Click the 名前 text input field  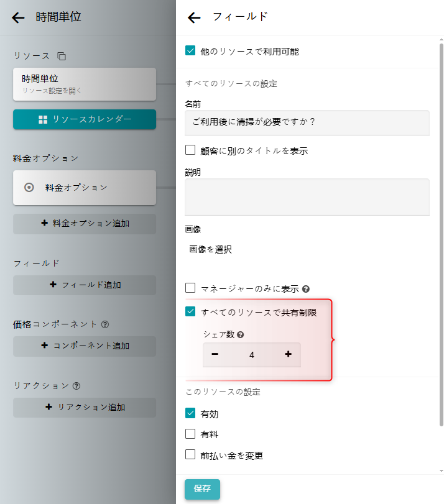click(307, 122)
